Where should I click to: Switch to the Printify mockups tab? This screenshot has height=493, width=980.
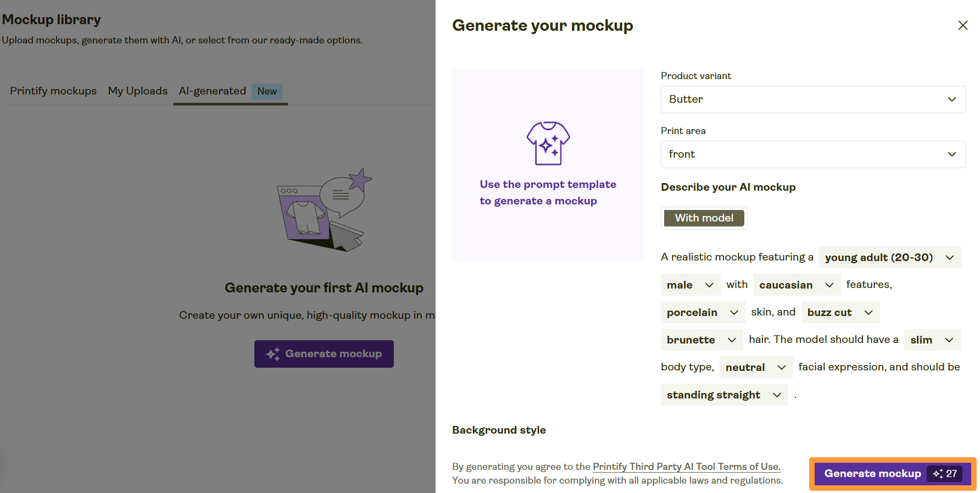point(53,91)
